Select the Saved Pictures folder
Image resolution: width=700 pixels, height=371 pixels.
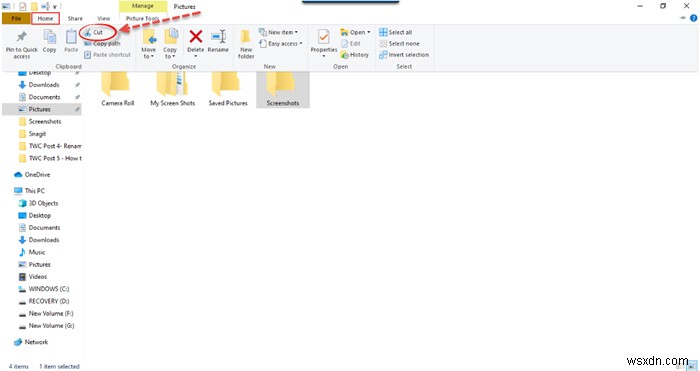pos(228,89)
